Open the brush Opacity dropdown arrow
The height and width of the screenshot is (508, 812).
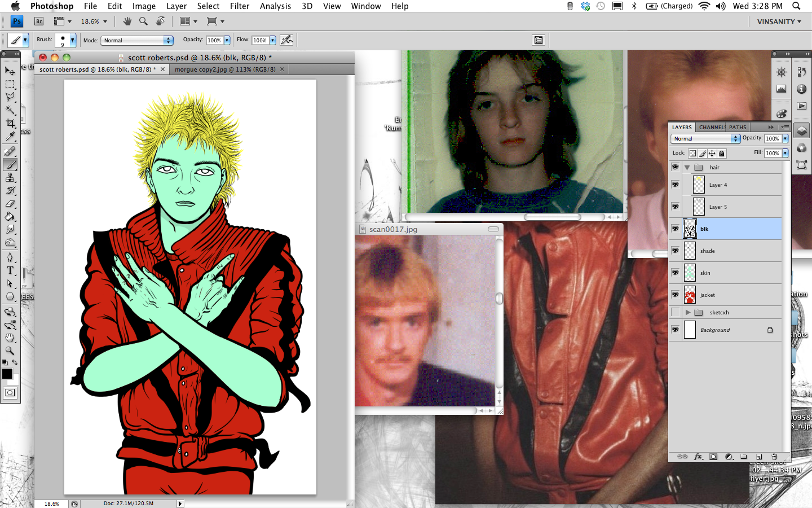tap(227, 40)
